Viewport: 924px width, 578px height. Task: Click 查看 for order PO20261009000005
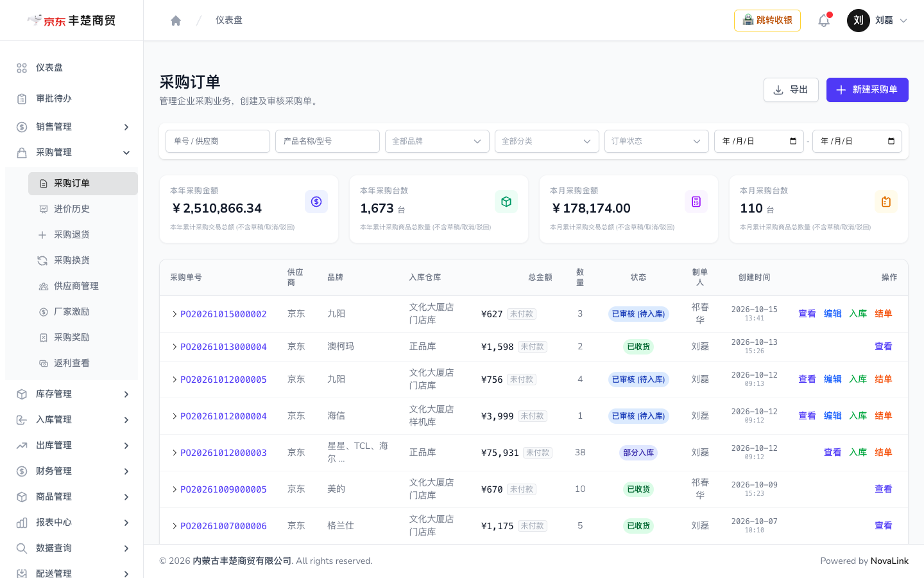[x=884, y=489]
